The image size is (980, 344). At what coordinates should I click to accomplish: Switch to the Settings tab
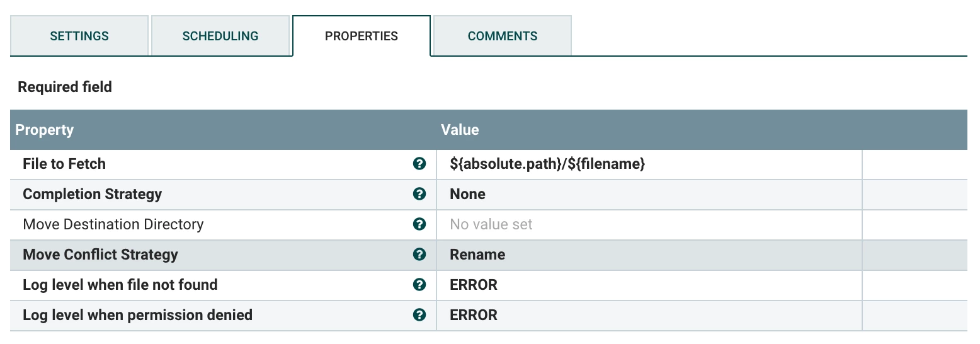click(x=79, y=36)
